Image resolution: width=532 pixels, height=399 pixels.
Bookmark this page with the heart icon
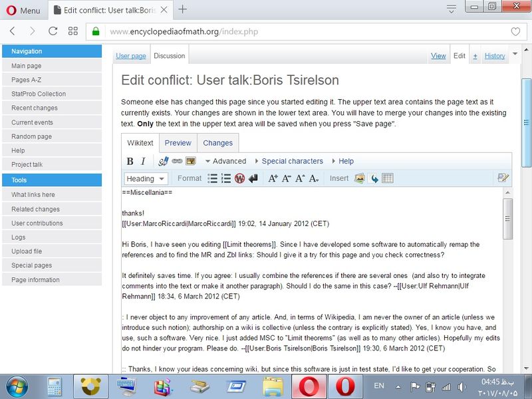[515, 31]
